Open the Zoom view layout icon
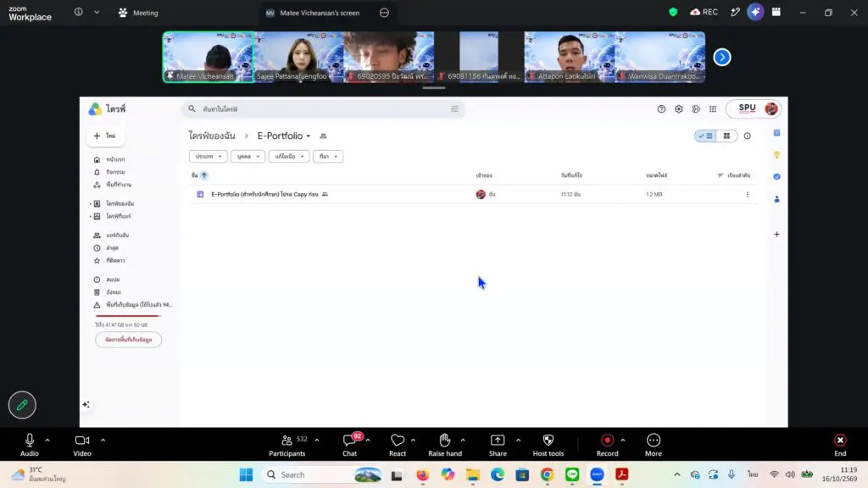The width and height of the screenshot is (868, 488). [x=776, y=12]
